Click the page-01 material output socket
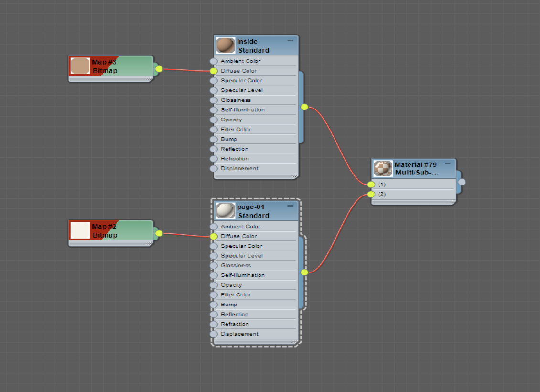The image size is (540, 392). [304, 272]
